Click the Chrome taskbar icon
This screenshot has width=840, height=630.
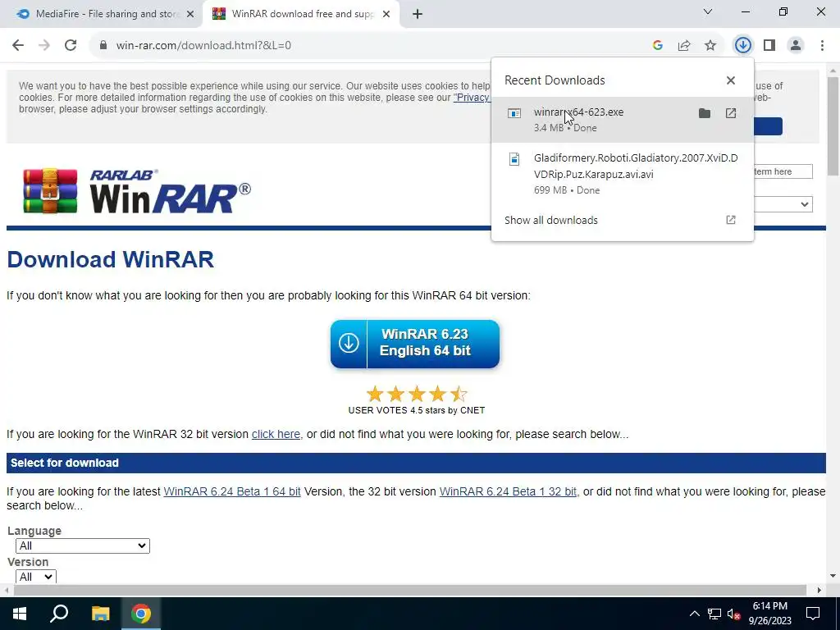tap(141, 614)
